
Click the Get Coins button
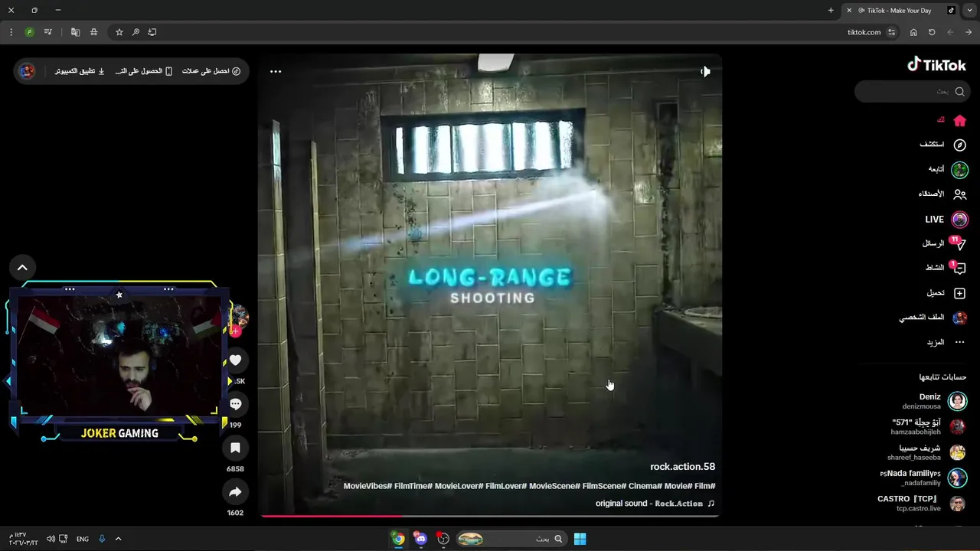pyautogui.click(x=211, y=71)
